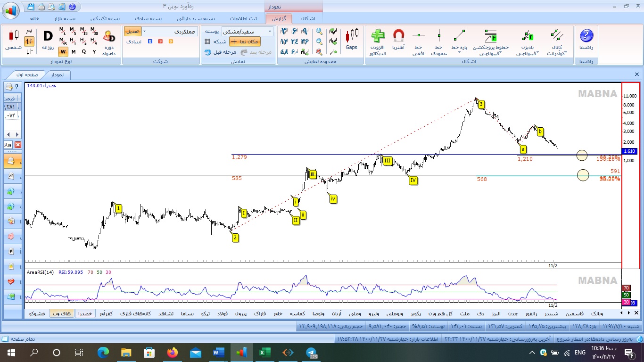The height and width of the screenshot is (362, 644).
Task: Toggle the weekly W timeframe
Action: tap(63, 52)
